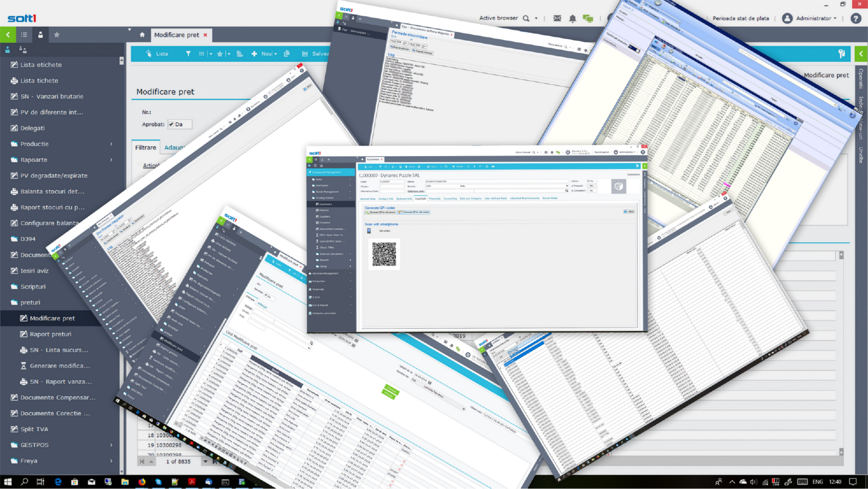Click the grid columns icon in the toolbar
The width and height of the screenshot is (868, 489).
tap(202, 54)
